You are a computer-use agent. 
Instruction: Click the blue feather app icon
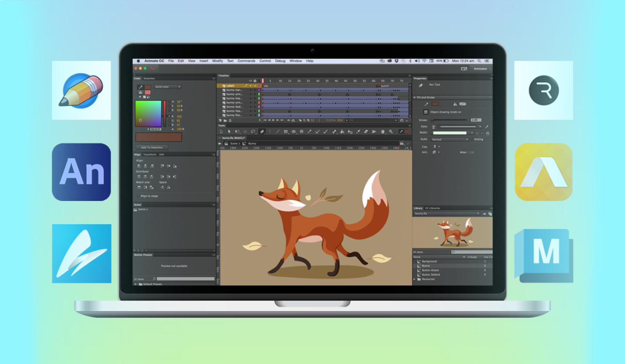(82, 253)
